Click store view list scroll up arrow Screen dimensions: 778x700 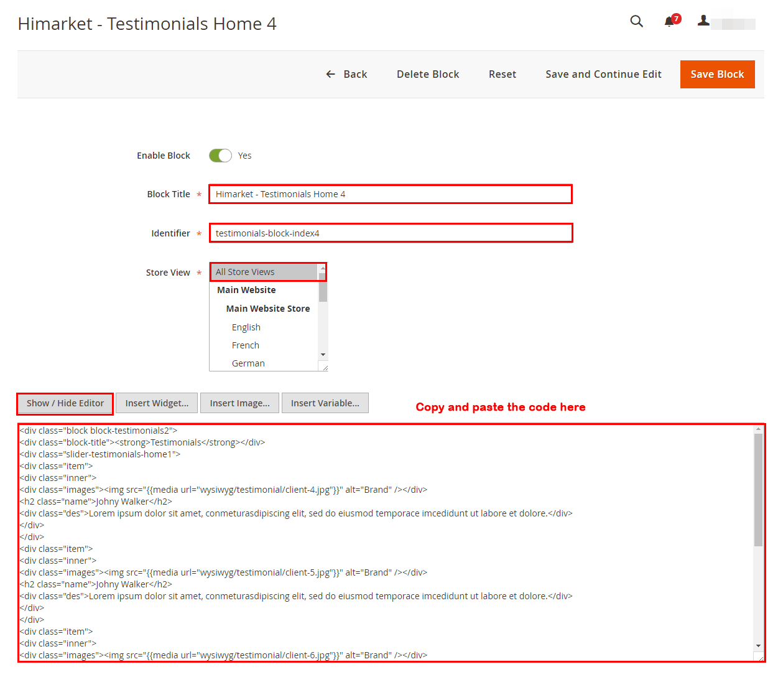tap(323, 268)
